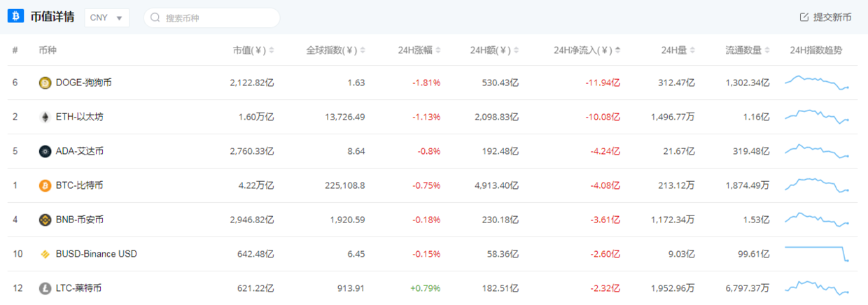This screenshot has height=305, width=868.
Task: Click LTC global index 913.91
Action: [x=351, y=288]
